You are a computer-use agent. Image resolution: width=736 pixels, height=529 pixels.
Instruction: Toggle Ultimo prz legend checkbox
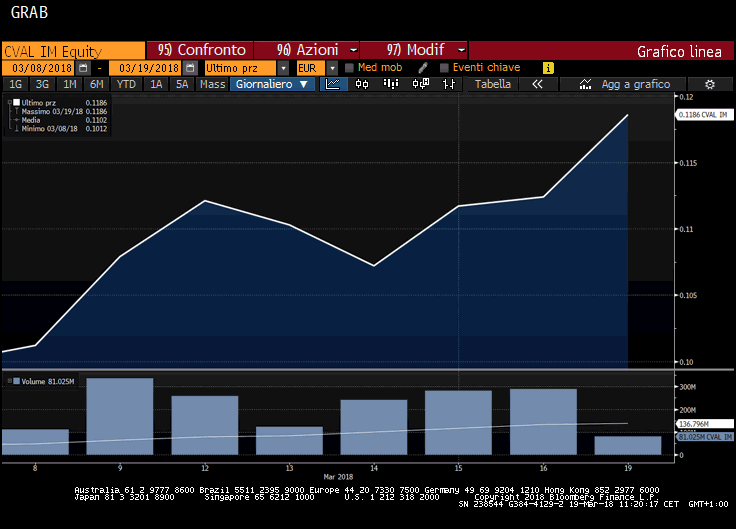coord(17,102)
